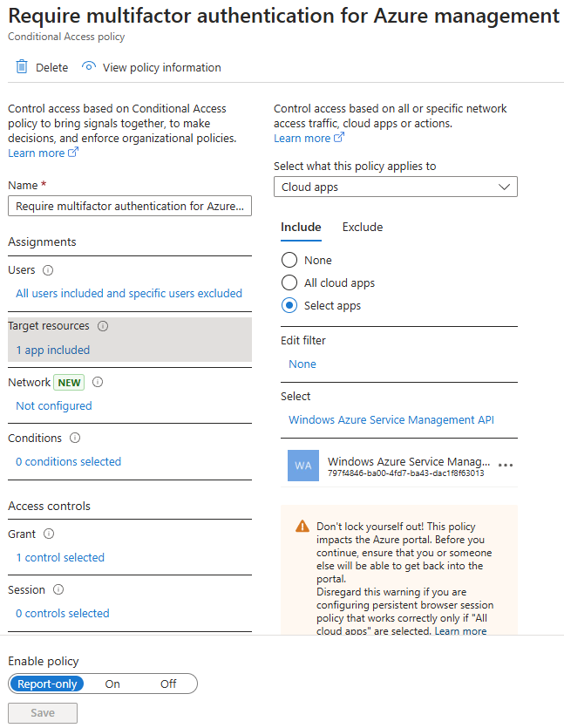Open All users included and specific users excluded
Viewport: 564px width, 728px height.
coord(129,294)
